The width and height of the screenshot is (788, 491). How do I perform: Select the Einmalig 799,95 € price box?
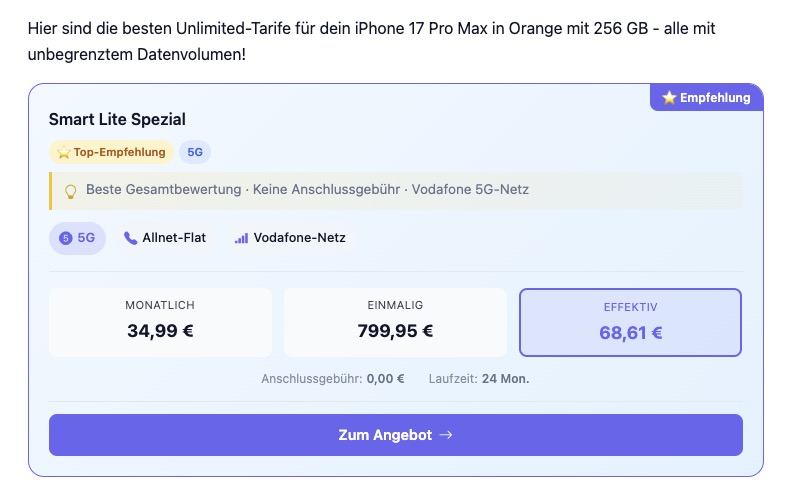click(395, 322)
